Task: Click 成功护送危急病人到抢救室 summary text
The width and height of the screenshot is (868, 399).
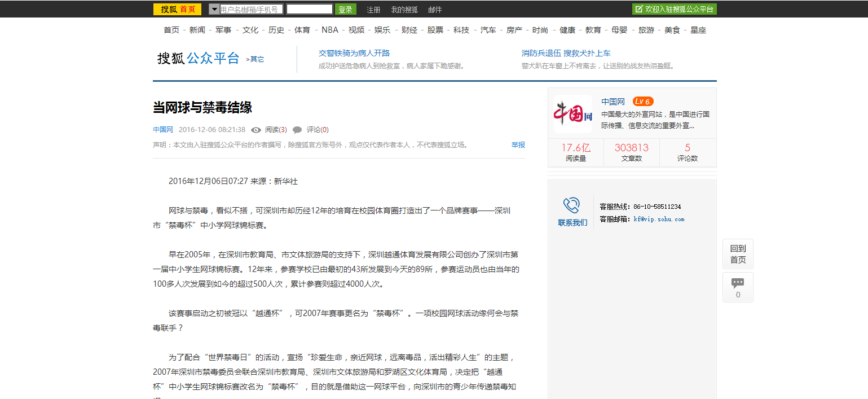Action: [391, 66]
